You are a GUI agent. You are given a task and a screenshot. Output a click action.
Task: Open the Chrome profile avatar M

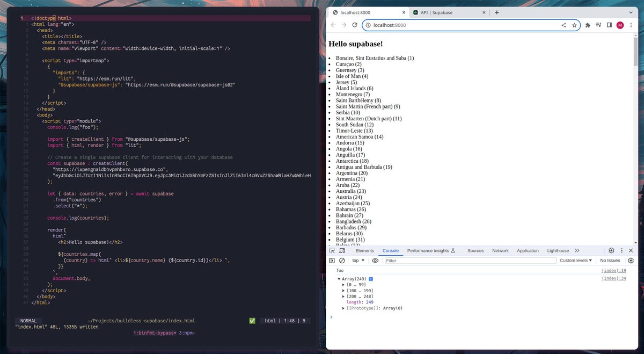[620, 25]
